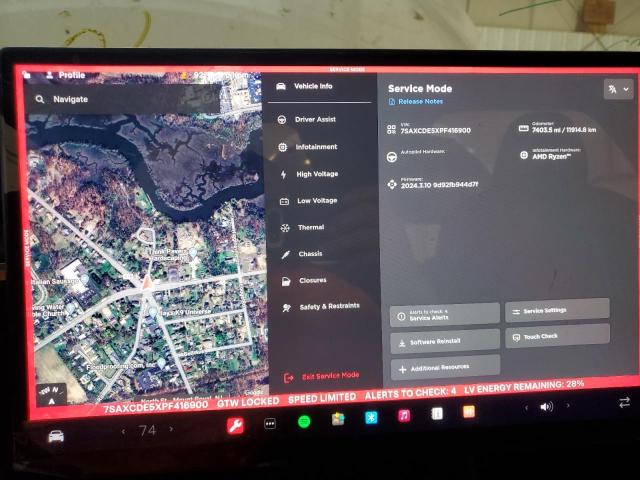Select the Floodproofing.com map marker

(x=162, y=362)
